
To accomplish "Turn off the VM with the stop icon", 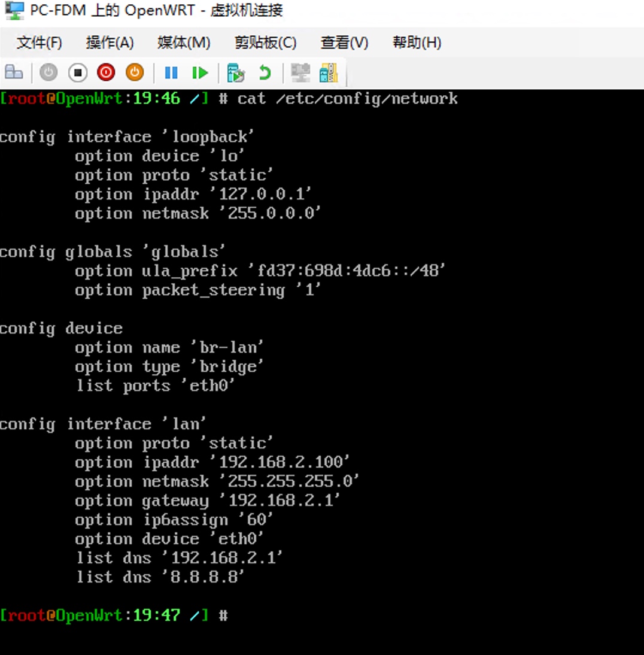I will [x=77, y=73].
